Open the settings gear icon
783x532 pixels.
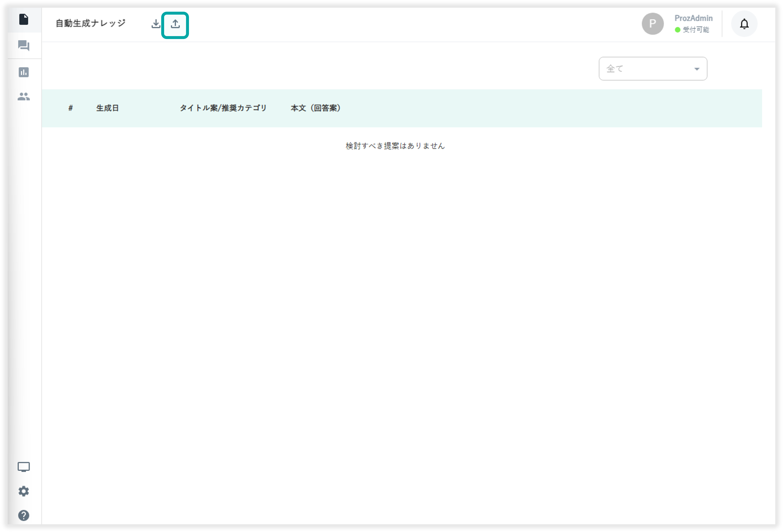point(24,491)
